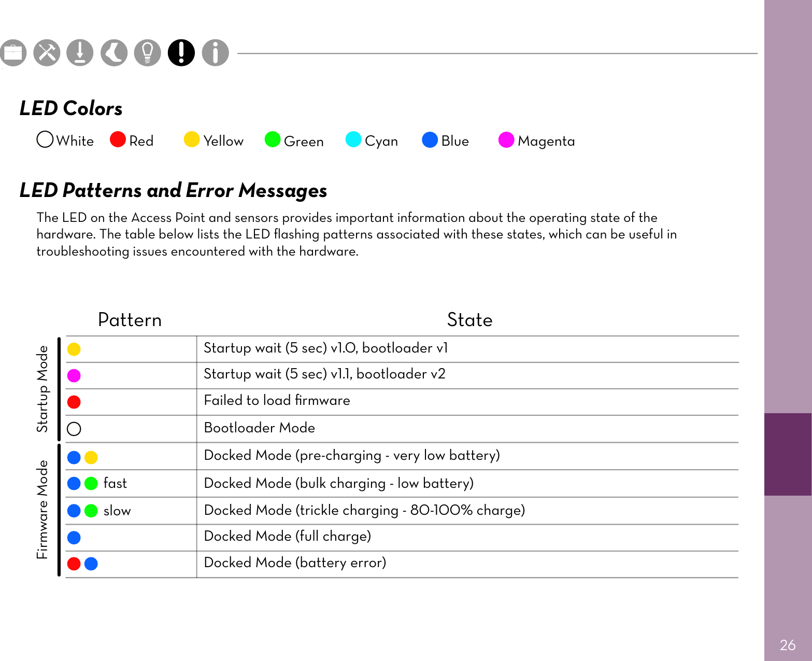Click the Magenta legend color dot

[x=506, y=140]
